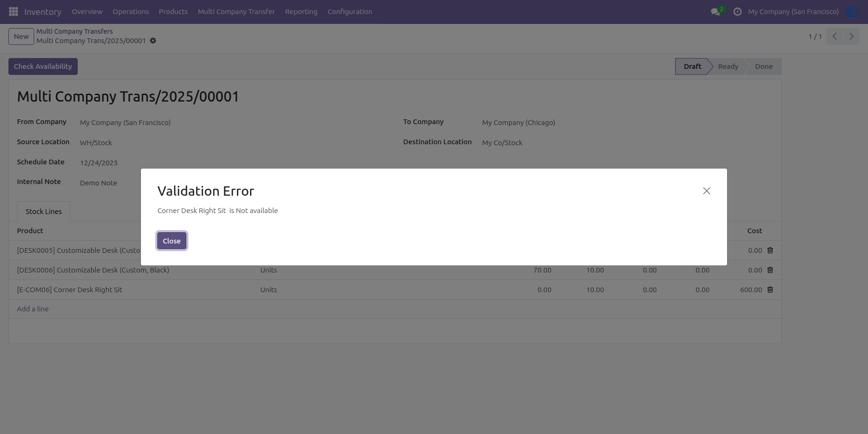Open the Overview menu
The height and width of the screenshot is (434, 868).
pos(87,12)
